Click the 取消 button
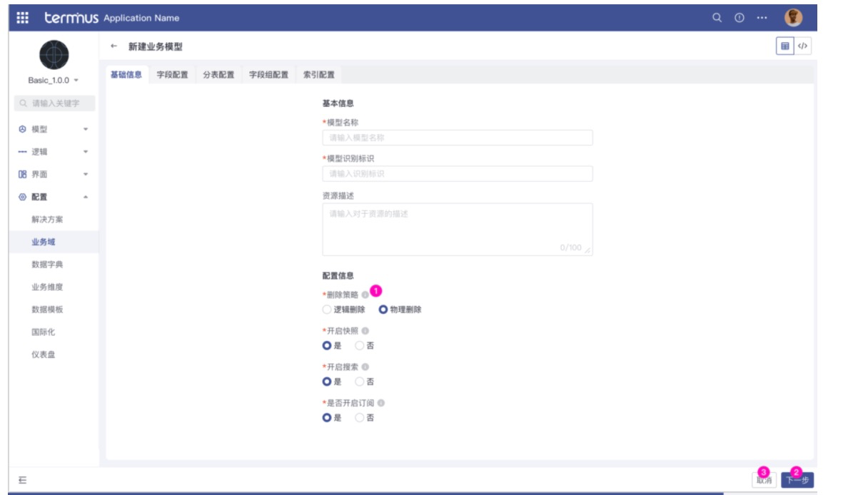Image resolution: width=868 pixels, height=495 pixels. click(764, 481)
